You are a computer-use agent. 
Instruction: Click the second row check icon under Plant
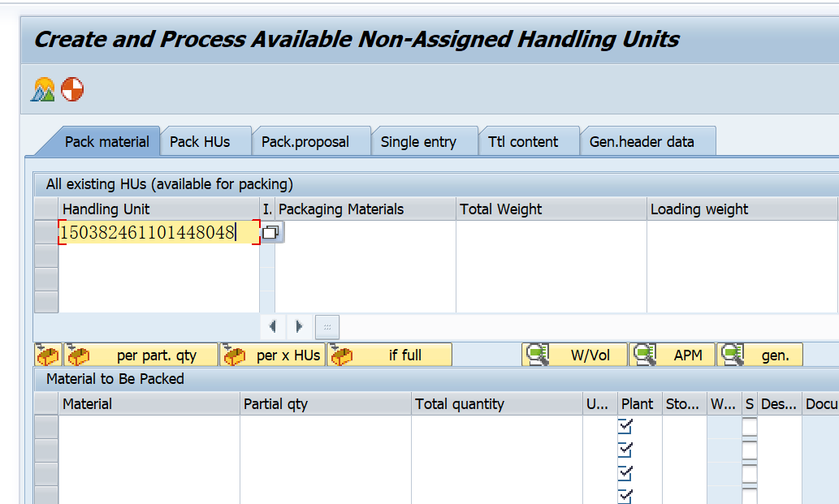pyautogui.click(x=625, y=450)
